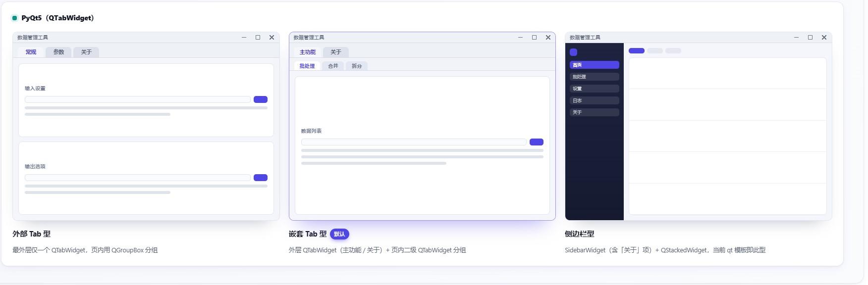Click the last grey pill in the sidebar mockup
Viewport: 868px width, 285px height.
[x=673, y=50]
